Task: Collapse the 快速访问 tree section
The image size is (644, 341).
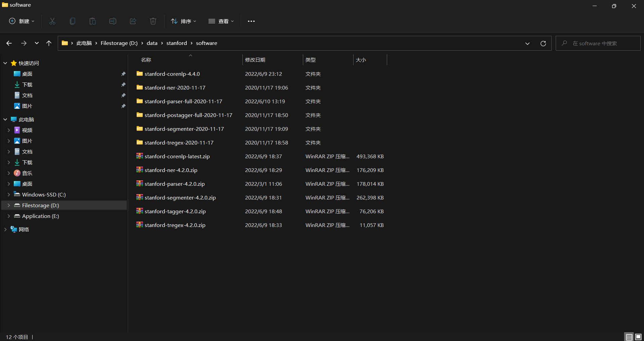Action: (5, 63)
